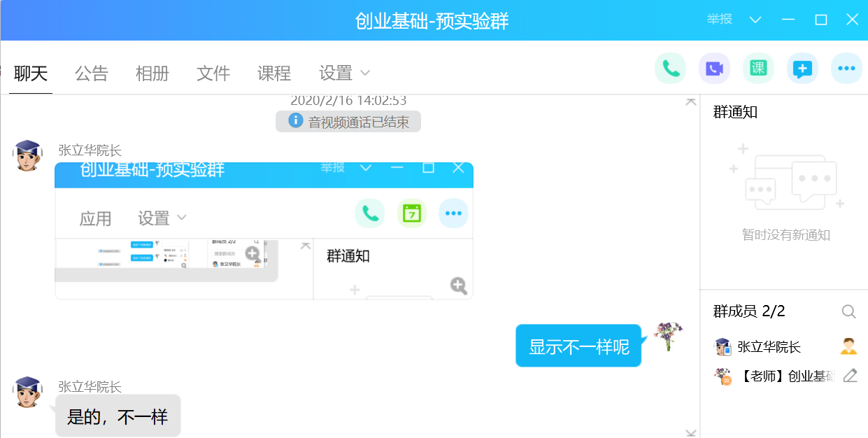
Task: Switch to the 相册 tab
Action: click(x=152, y=73)
